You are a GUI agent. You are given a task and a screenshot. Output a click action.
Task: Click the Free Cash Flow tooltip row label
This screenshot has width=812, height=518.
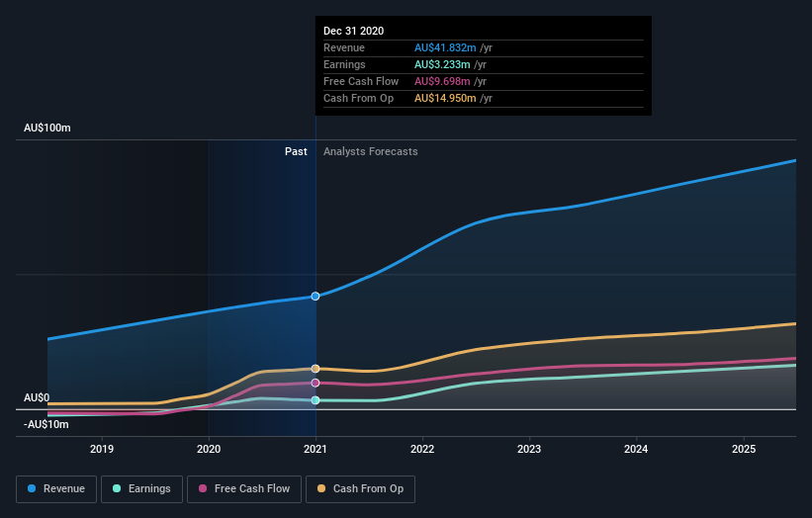point(361,81)
